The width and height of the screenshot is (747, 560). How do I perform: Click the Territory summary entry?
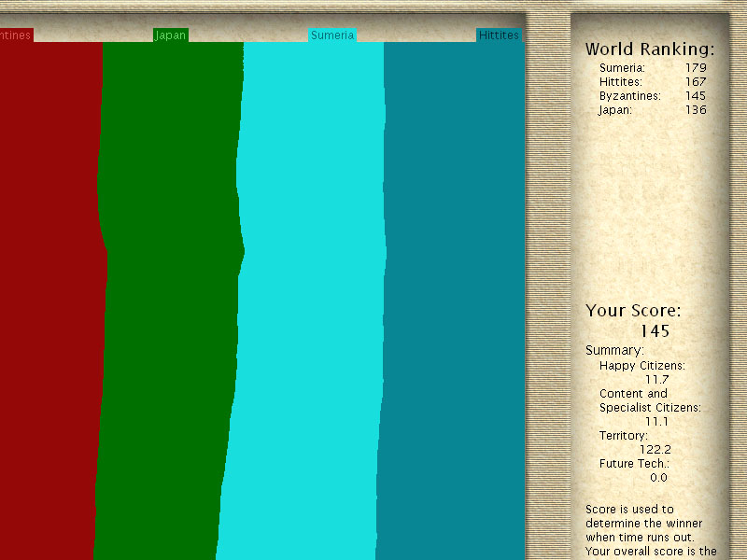tap(623, 436)
